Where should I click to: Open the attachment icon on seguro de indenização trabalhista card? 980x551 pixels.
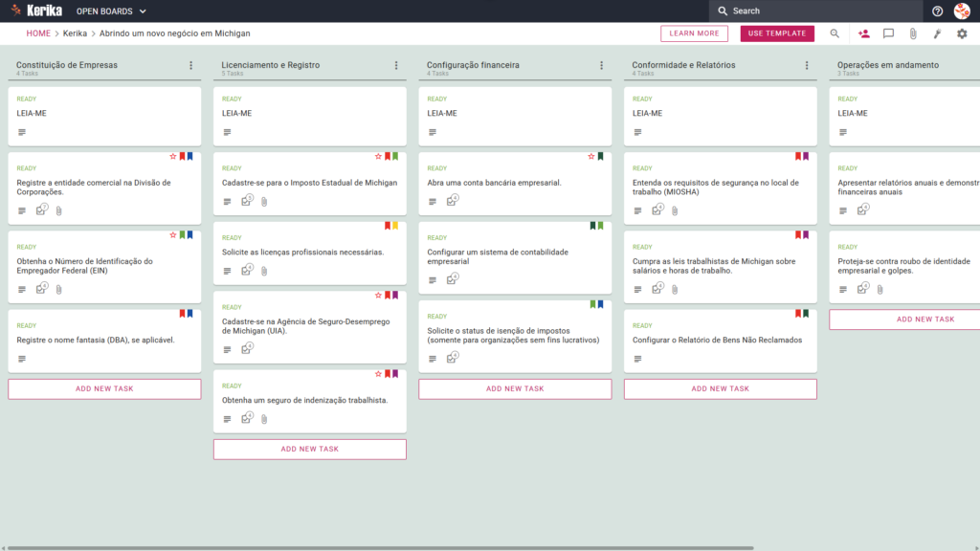(x=264, y=419)
